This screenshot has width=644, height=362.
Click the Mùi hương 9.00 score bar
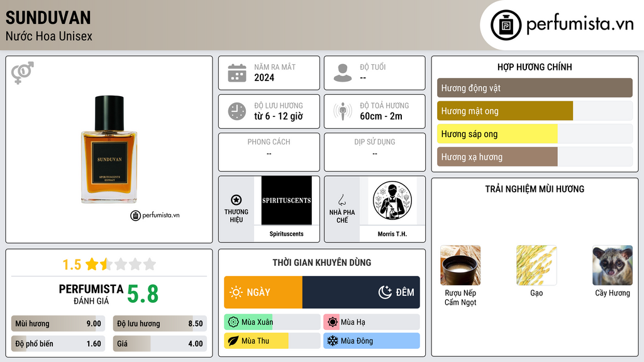tap(58, 324)
